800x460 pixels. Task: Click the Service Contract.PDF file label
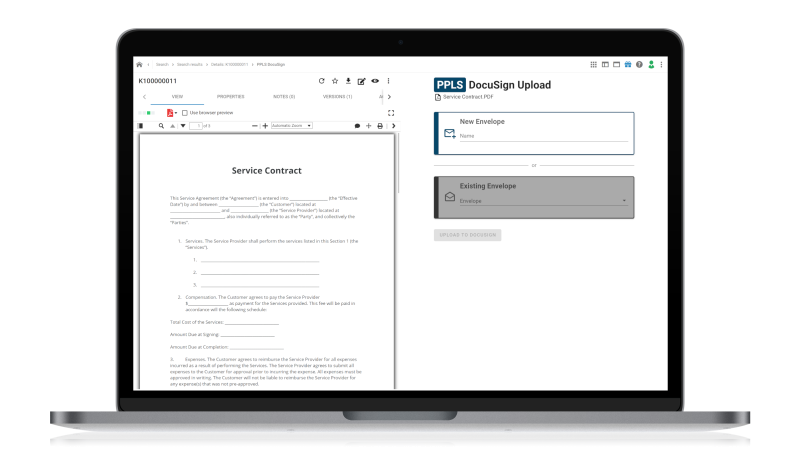tap(468, 97)
